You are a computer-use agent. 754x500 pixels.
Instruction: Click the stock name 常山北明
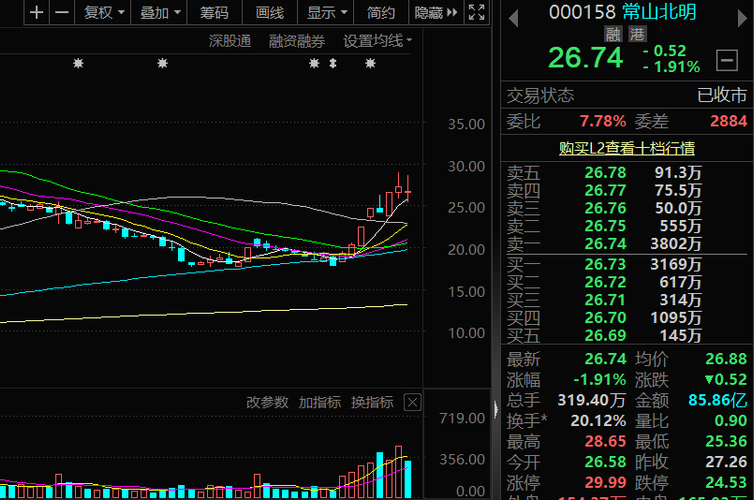click(x=659, y=12)
